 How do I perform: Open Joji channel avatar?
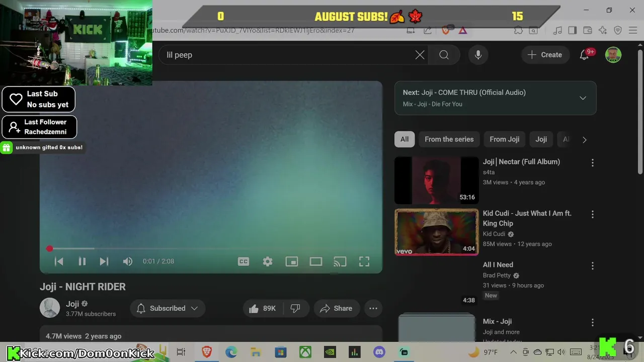click(50, 308)
